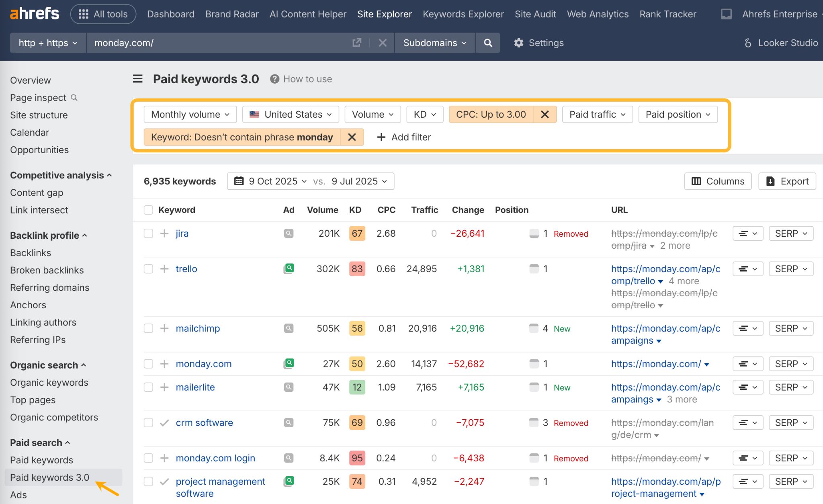Click the gear Settings button

539,43
